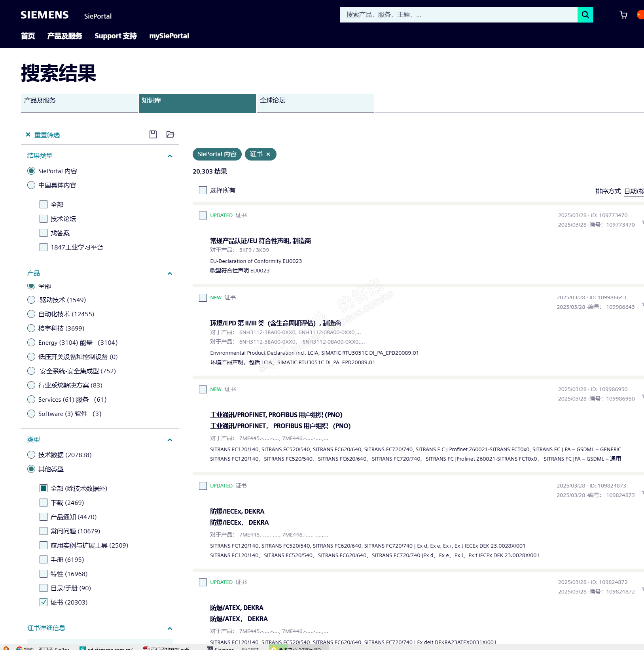Select the 安全系统-安全集成型 (752) radio
The image size is (644, 650).
click(31, 371)
